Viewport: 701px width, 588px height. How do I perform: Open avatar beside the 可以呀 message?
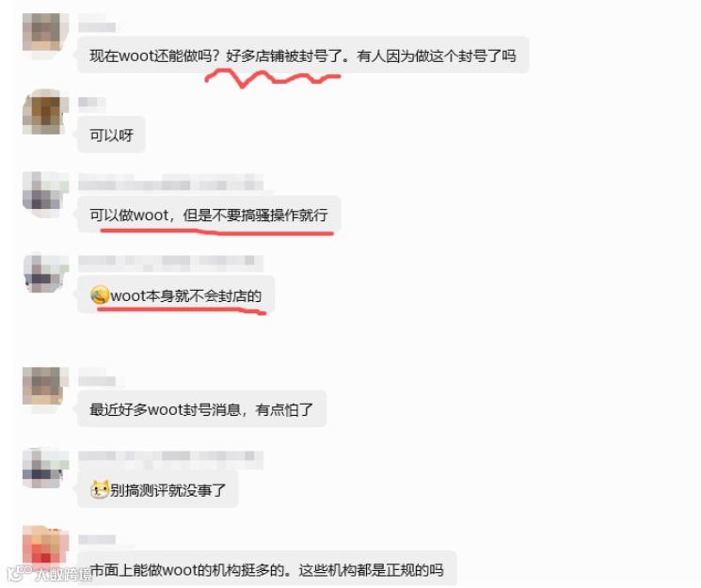pyautogui.click(x=45, y=112)
